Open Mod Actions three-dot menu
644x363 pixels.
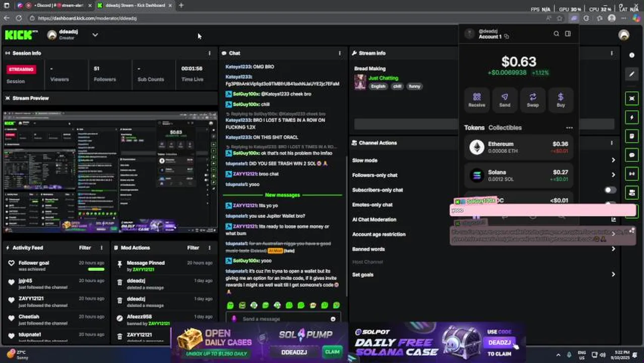point(210,248)
